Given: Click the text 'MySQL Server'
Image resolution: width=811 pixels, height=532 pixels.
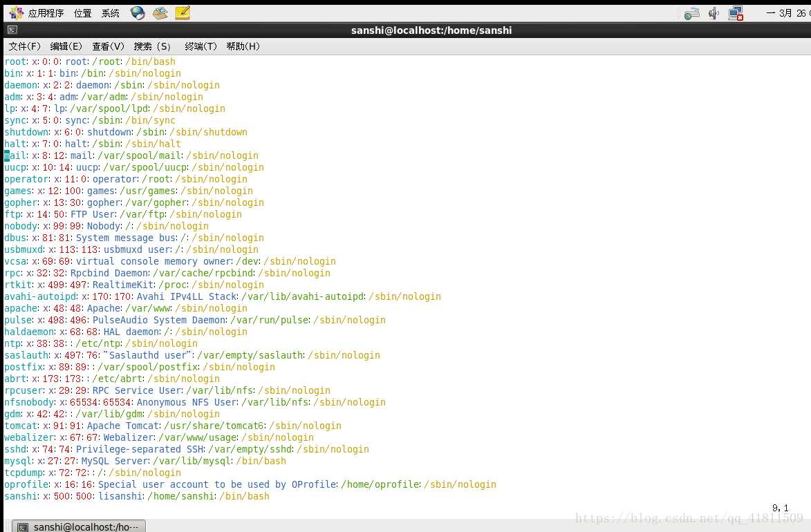Looking at the screenshot, I should coord(115,461).
